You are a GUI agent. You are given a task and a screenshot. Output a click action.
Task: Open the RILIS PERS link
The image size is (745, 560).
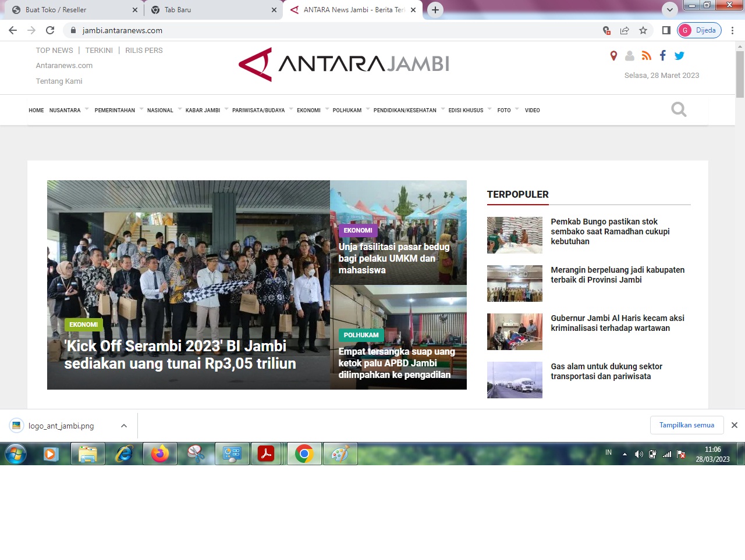(144, 51)
